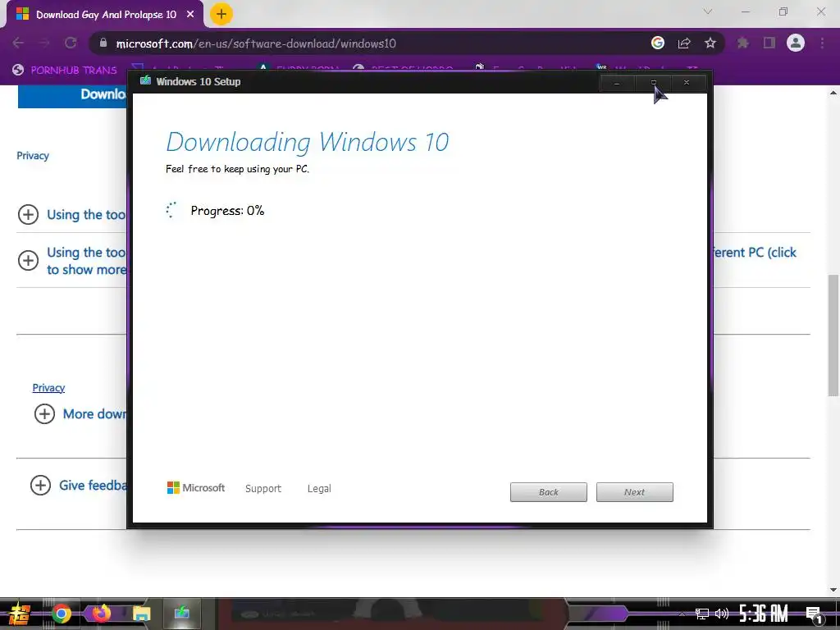This screenshot has width=840, height=630.
Task: Close the current browser tab
Action: click(190, 15)
